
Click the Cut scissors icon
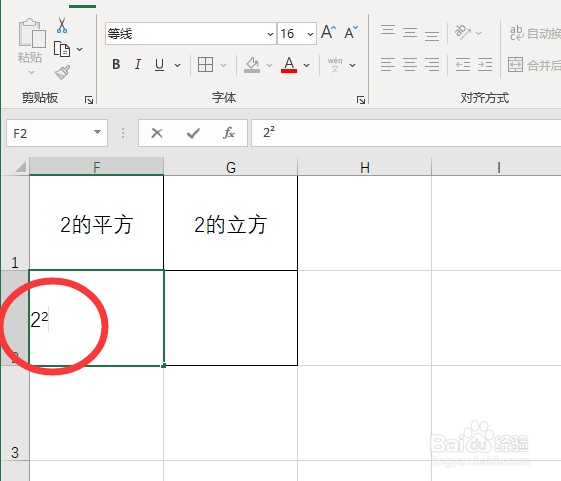(62, 25)
